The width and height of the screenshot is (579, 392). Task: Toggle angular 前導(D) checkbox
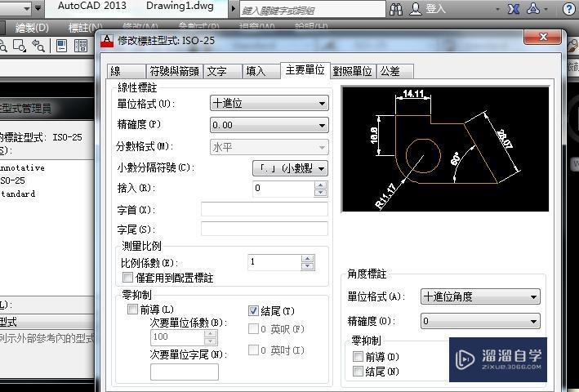point(358,357)
